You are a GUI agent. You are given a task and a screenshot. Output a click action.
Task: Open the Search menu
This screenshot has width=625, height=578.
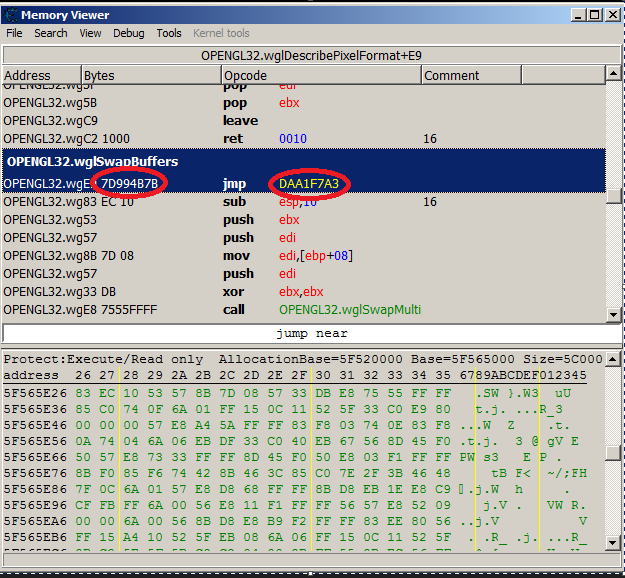coord(51,33)
